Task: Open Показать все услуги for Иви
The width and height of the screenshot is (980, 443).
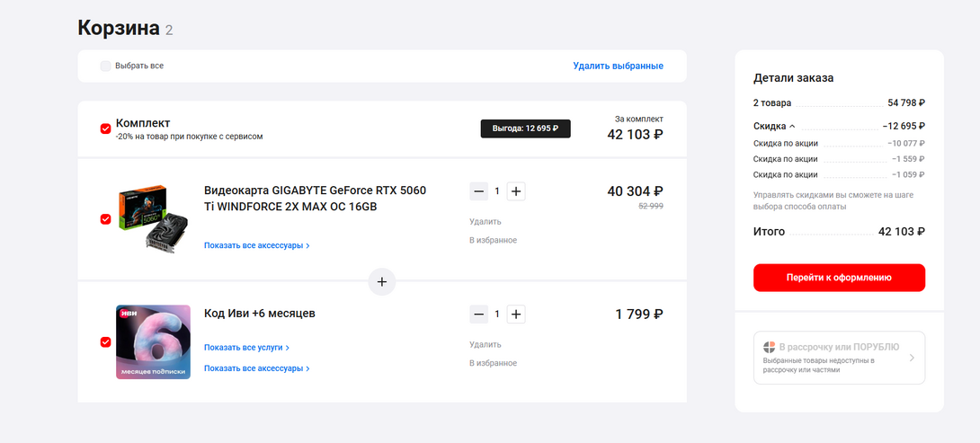Action: 247,348
